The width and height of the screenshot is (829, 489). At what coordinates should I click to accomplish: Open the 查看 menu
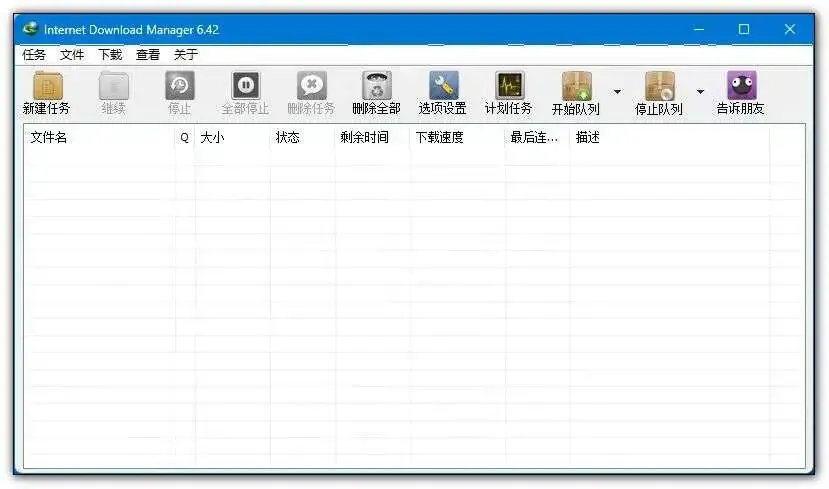pyautogui.click(x=148, y=54)
